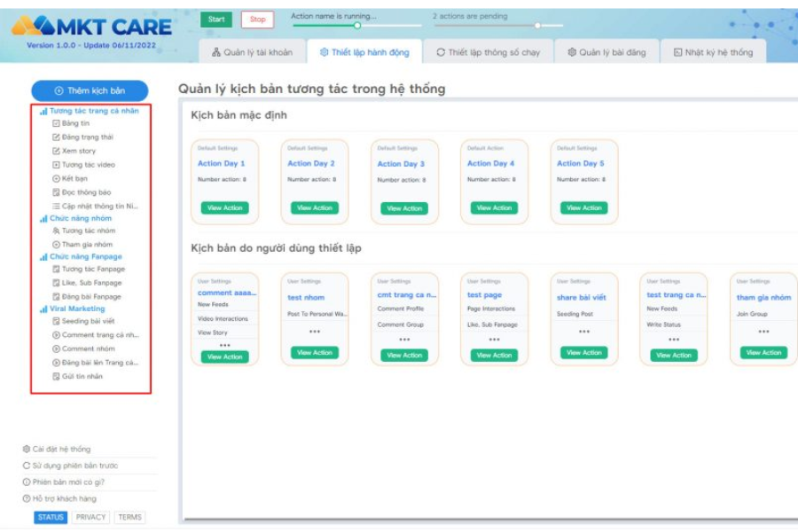This screenshot has height=532, width=798.
Task: Click the Cài đặt hệ thống gear icon
Action: (27, 449)
